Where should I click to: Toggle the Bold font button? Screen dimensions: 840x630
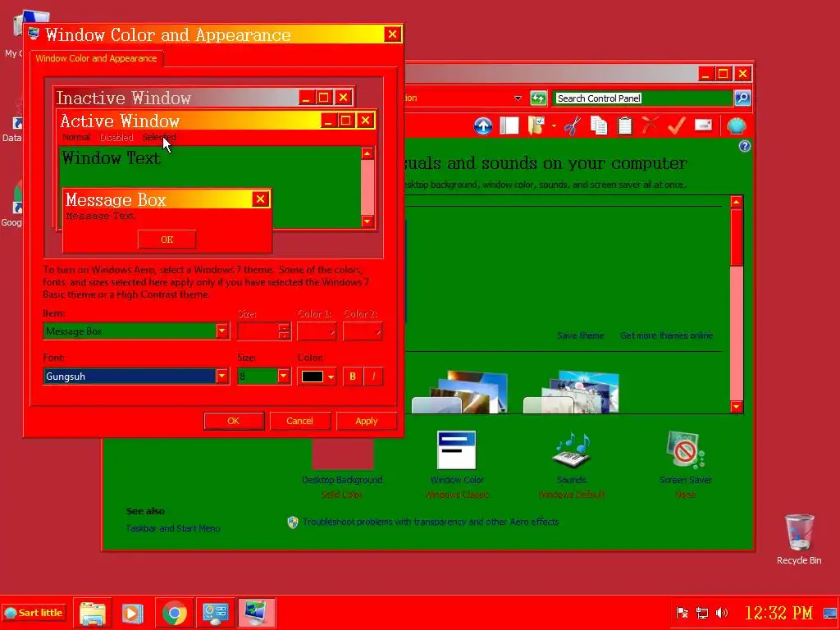pyautogui.click(x=353, y=377)
